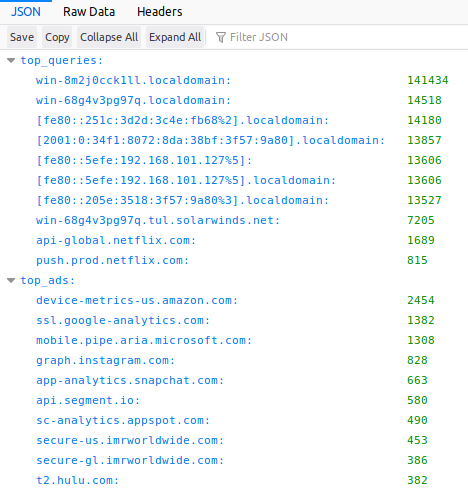Click the t2.hulu.com row
Viewport: 468px width, 498px height.
[234, 480]
